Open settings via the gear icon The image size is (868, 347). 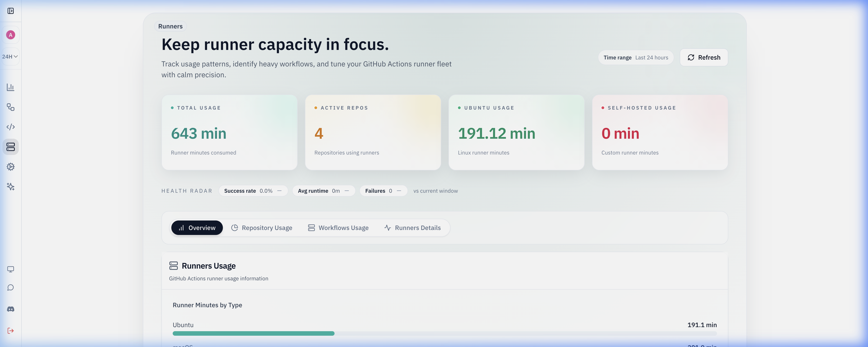click(11, 167)
